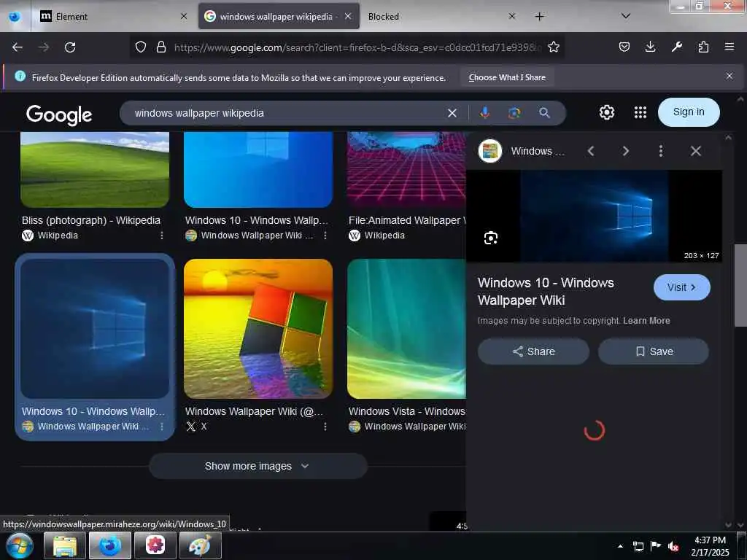Open the extensions puzzle icon
Viewport: 747px width, 560px height.
[x=703, y=47]
